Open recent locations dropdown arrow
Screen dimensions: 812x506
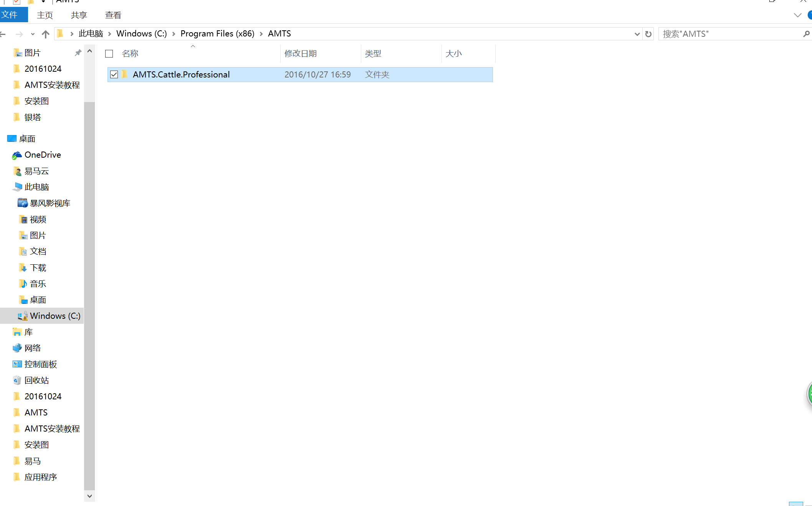[33, 34]
